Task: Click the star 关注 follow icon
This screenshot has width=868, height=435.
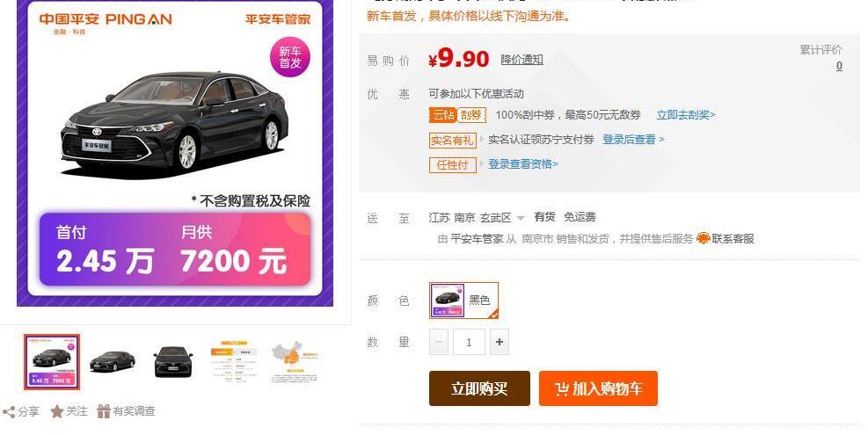Action: tap(57, 411)
